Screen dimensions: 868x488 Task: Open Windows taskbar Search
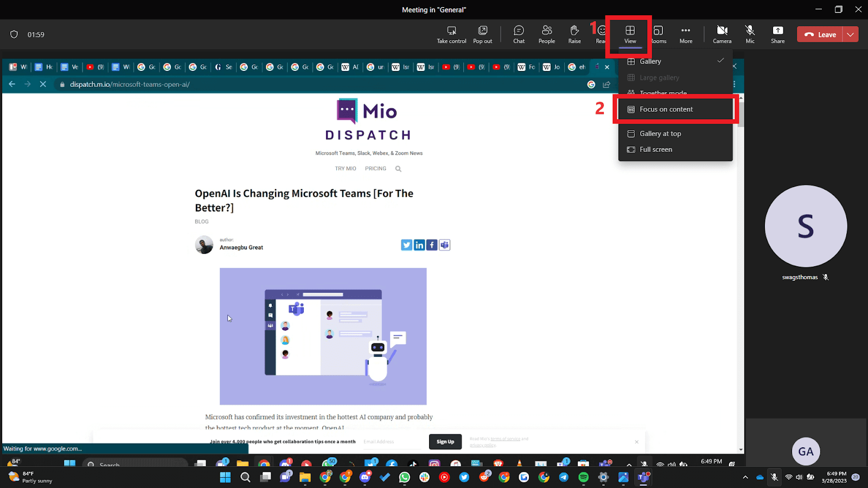click(x=245, y=477)
